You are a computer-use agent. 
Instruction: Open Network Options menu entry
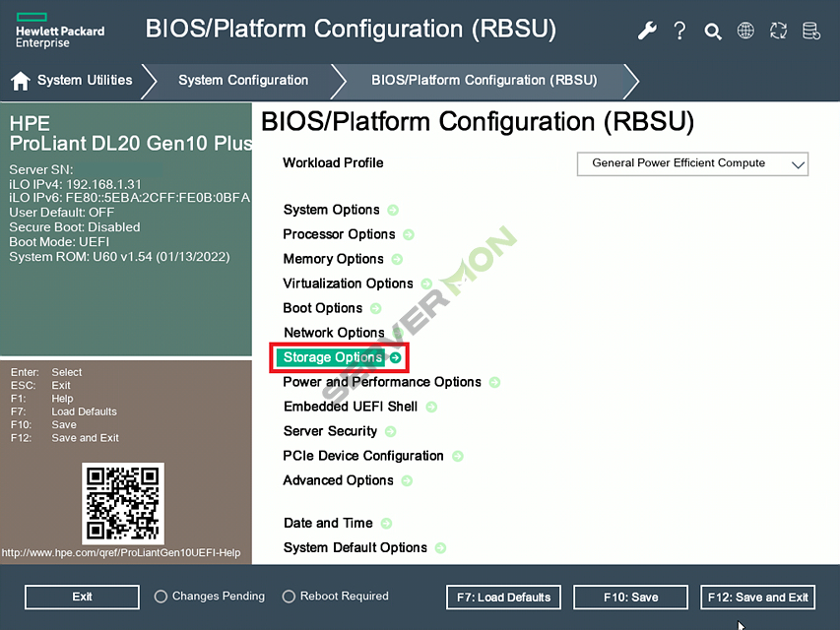[334, 333]
